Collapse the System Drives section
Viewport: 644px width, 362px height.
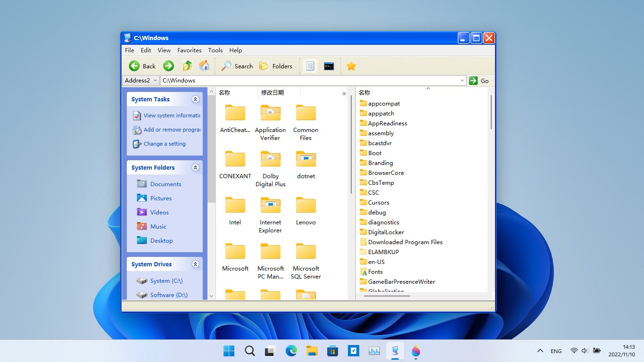195,264
